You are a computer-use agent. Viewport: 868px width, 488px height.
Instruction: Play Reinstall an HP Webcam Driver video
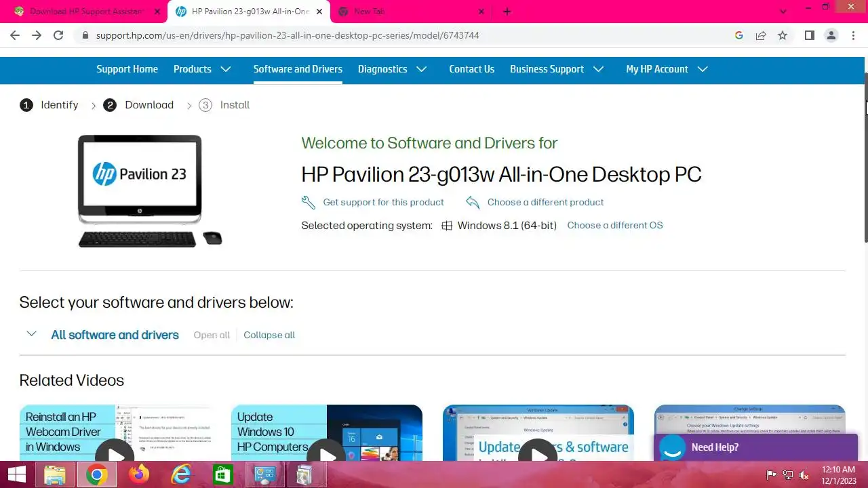pos(115,455)
